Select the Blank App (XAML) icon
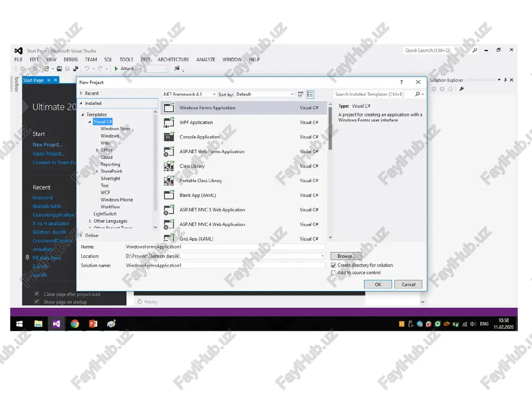The height and width of the screenshot is (399, 532). [169, 195]
